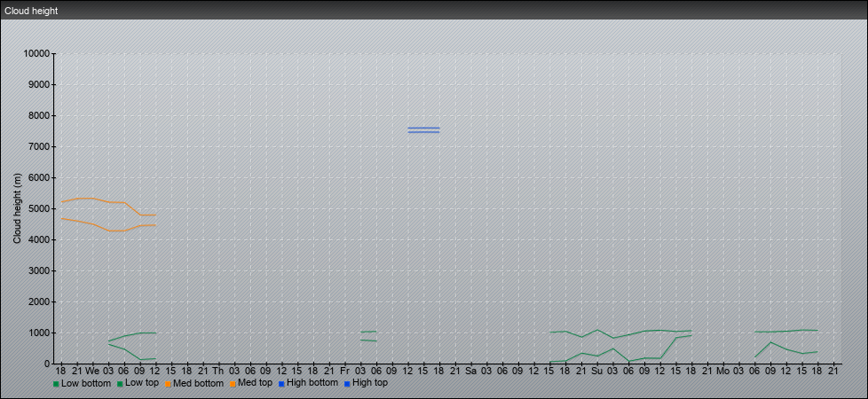Image resolution: width=868 pixels, height=399 pixels.
Task: Click the blue High top color square
Action: click(x=346, y=384)
